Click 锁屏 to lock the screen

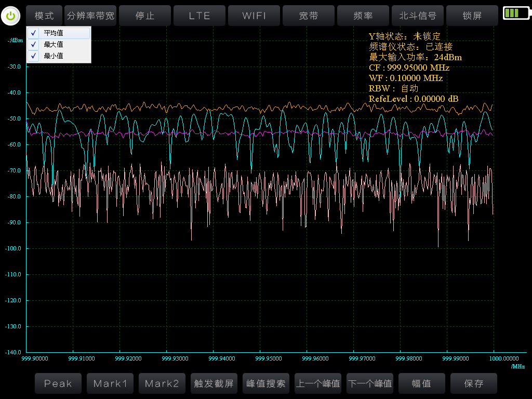pos(472,16)
